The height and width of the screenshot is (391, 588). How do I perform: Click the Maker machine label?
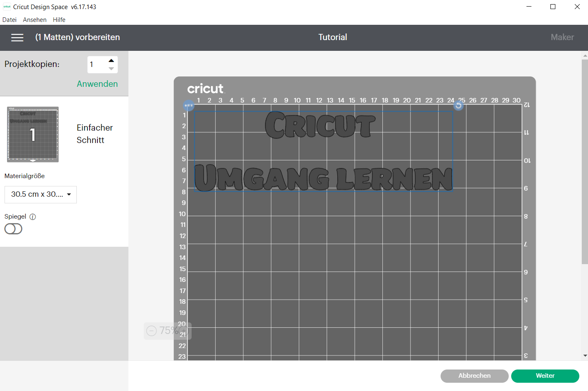click(x=562, y=37)
